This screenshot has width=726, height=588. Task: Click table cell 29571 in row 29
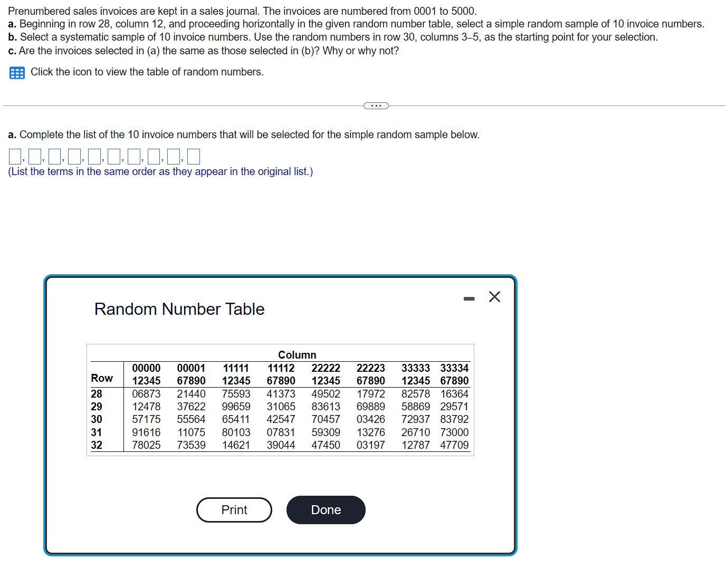click(454, 407)
